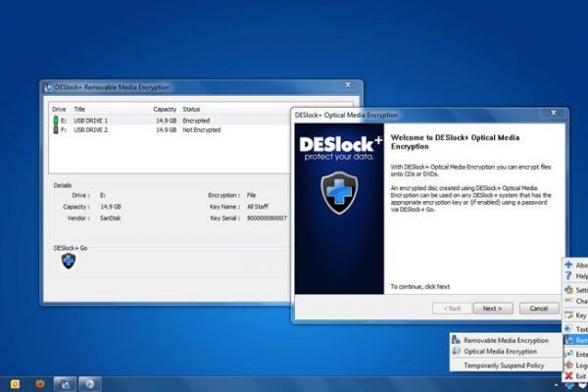The image size is (588, 392).
Task: Click the DESlock+ Go shield icon
Action: pyautogui.click(x=68, y=262)
